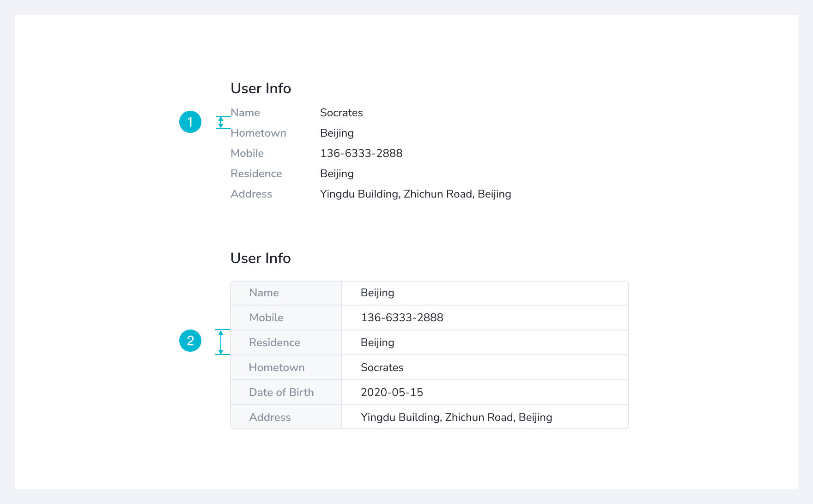
Task: Select the Yingdu Building address in the borderless list
Action: coord(415,194)
